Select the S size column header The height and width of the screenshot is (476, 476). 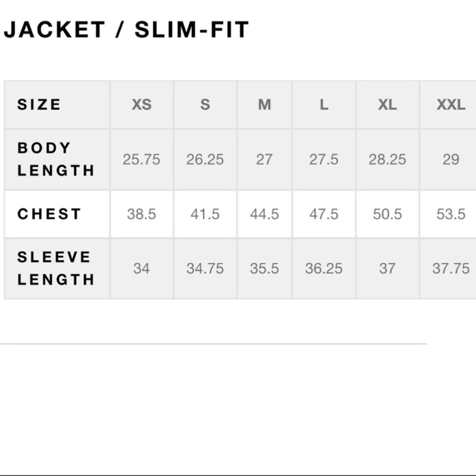pos(205,105)
